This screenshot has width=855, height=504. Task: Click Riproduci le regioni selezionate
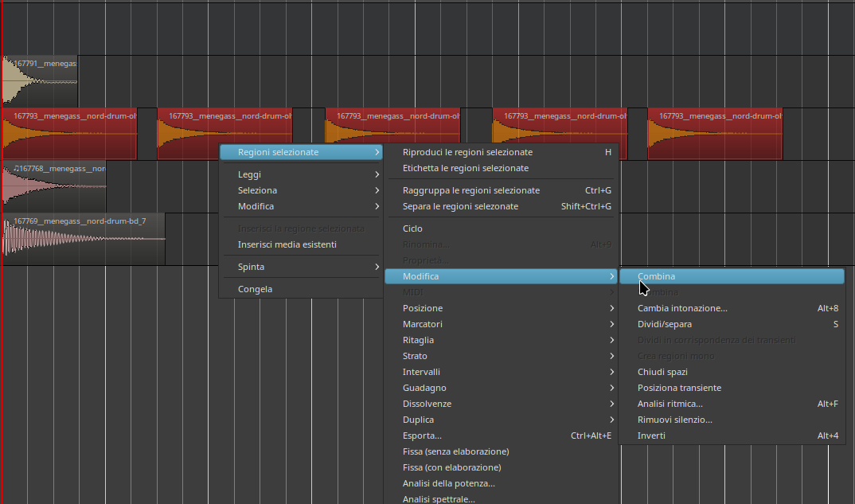(467, 152)
